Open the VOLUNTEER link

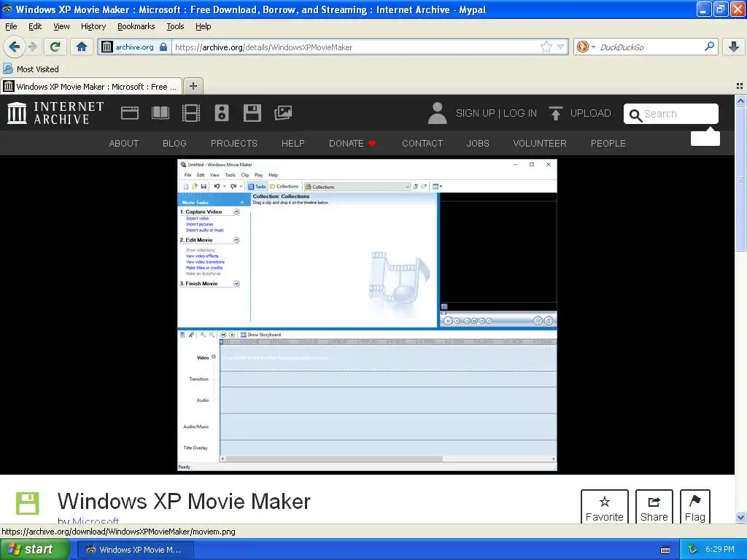click(540, 144)
